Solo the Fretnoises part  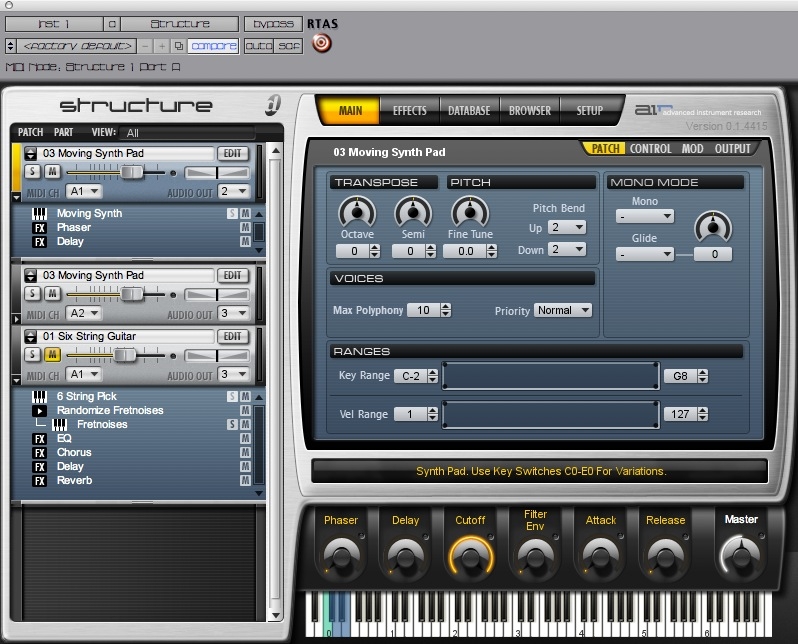[232, 425]
